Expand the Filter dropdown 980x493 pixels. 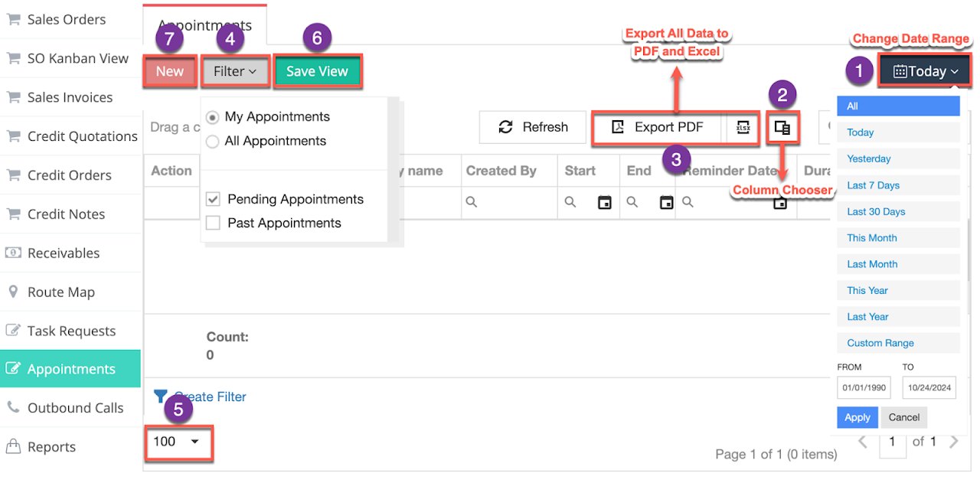[x=235, y=71]
